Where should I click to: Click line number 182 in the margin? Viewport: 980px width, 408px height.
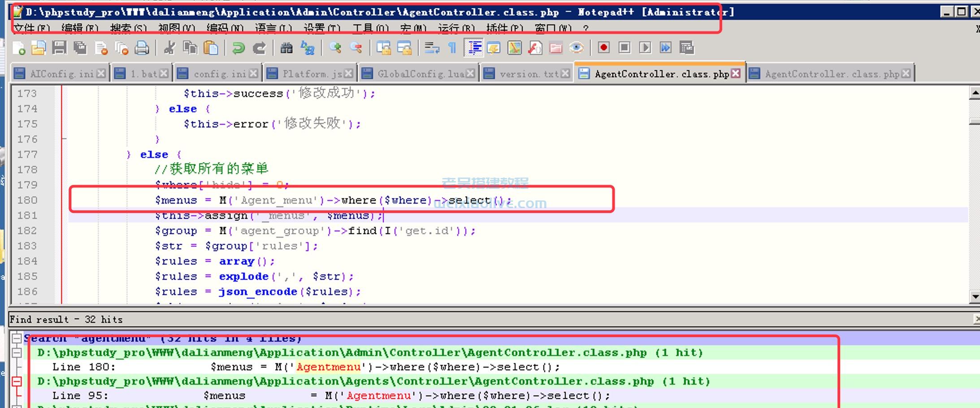tap(27, 230)
